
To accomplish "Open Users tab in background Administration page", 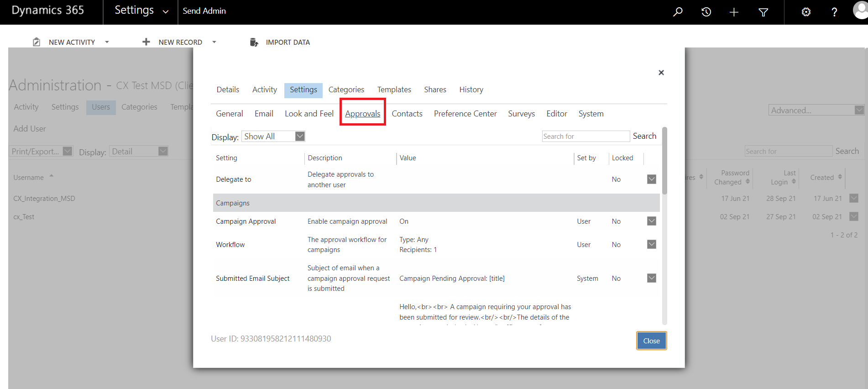I will coord(101,107).
